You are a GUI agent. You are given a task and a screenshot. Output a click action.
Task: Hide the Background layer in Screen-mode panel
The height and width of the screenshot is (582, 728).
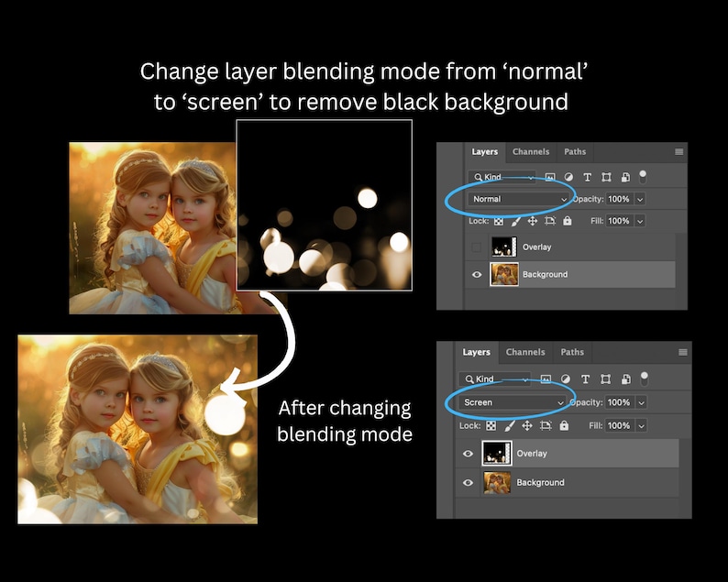tap(468, 483)
